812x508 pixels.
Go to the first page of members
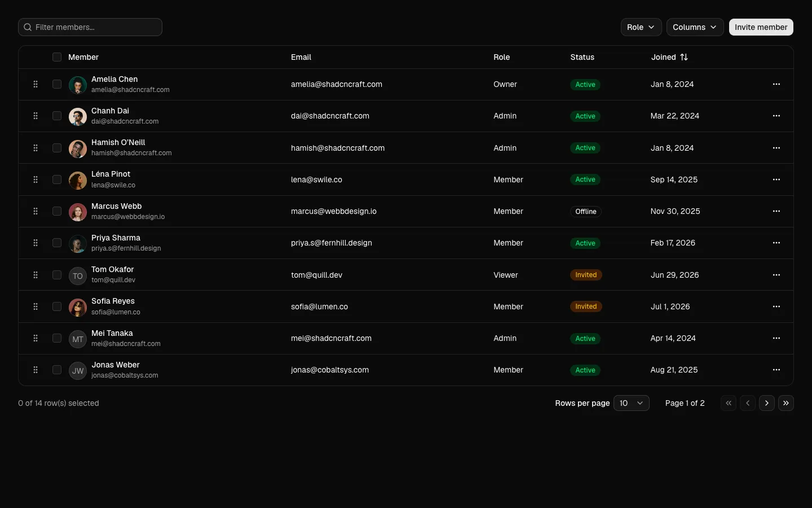tap(729, 403)
